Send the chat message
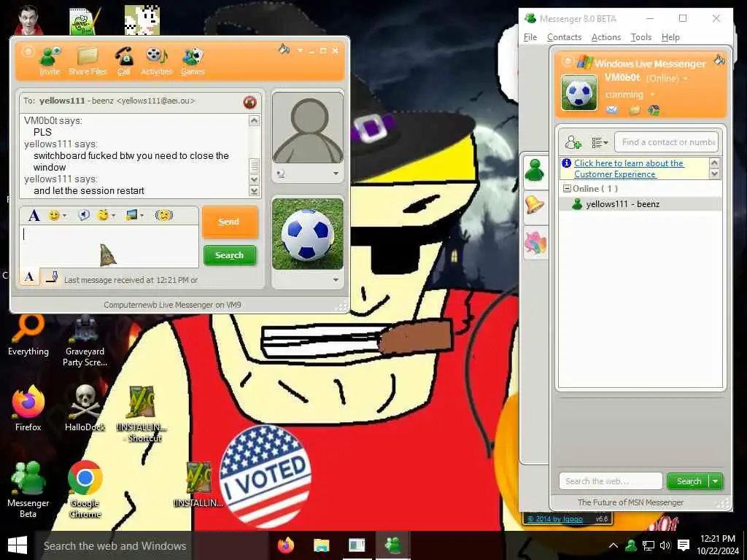Viewport: 747px width, 560px height. pos(230,222)
